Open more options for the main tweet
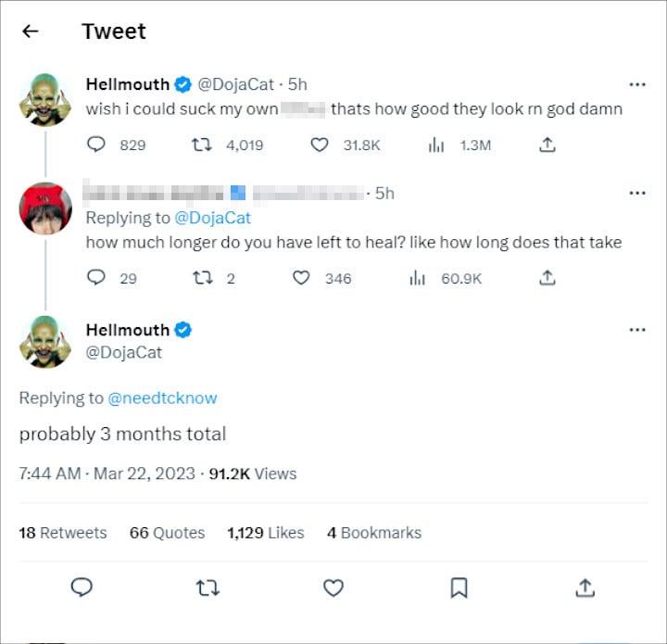Viewport: 667px width, 644px height. 636,330
